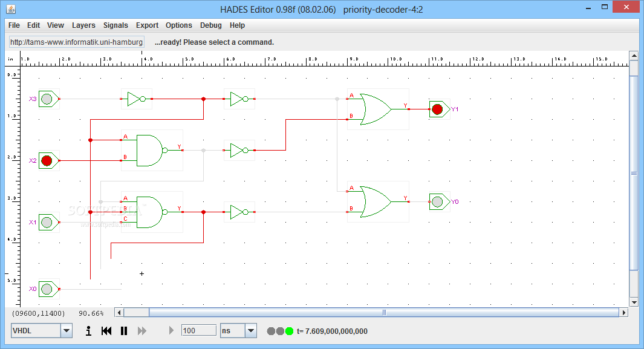Click the interval value field 100
The height and width of the screenshot is (349, 644).
(x=199, y=330)
